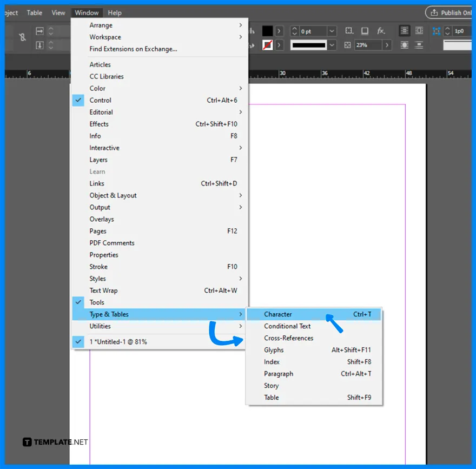This screenshot has width=476, height=469.
Task: Toggle the Tools option off
Action: 97,302
